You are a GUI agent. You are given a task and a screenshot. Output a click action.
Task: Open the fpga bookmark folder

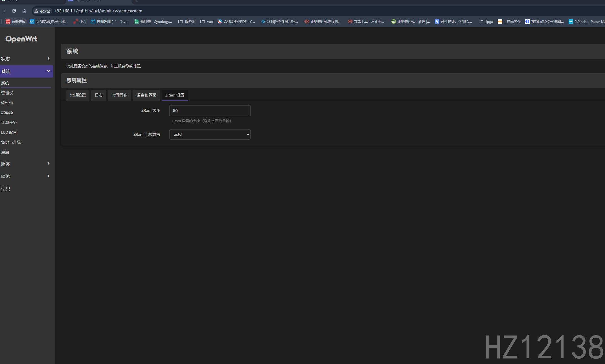coord(486,21)
